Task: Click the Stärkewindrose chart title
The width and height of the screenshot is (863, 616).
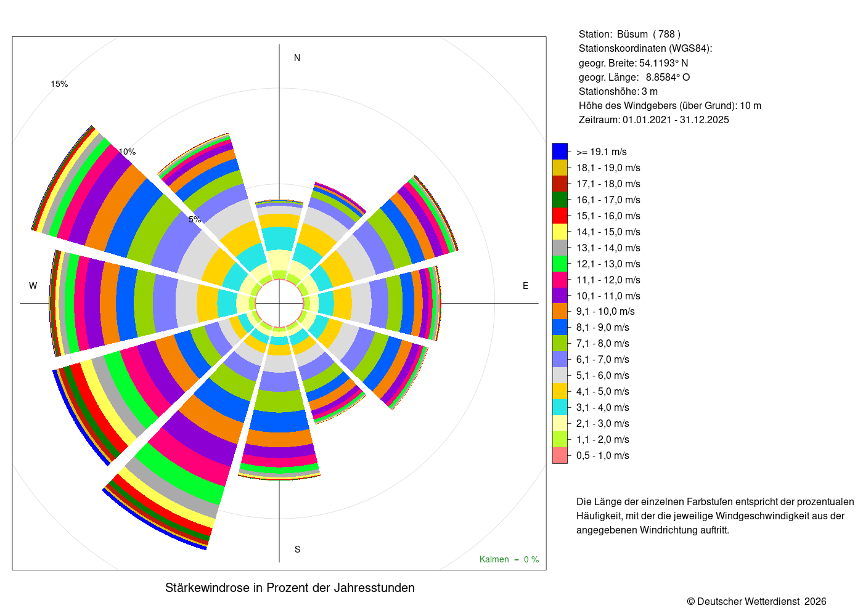Action: pyautogui.click(x=290, y=588)
